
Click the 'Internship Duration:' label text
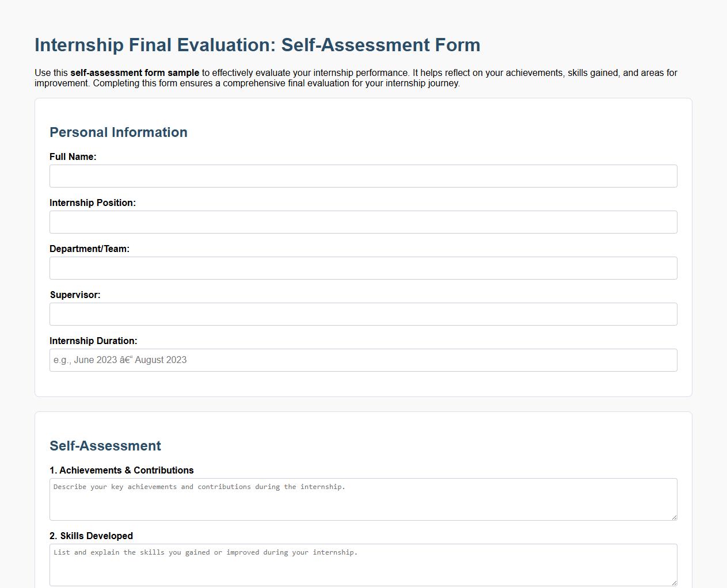[93, 341]
